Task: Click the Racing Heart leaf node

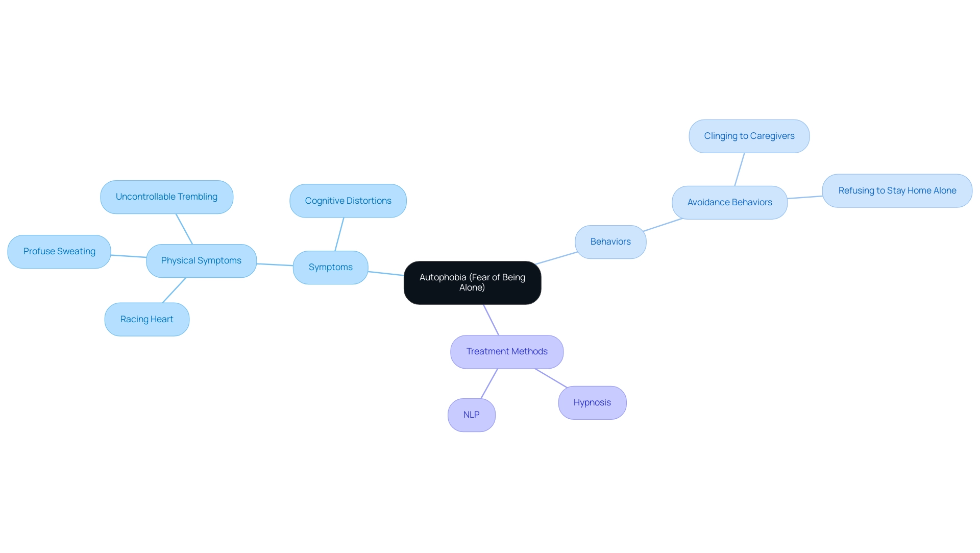Action: point(146,319)
